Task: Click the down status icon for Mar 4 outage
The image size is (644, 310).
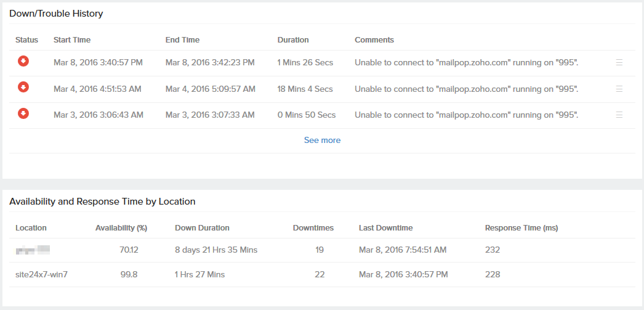Action: (23, 87)
